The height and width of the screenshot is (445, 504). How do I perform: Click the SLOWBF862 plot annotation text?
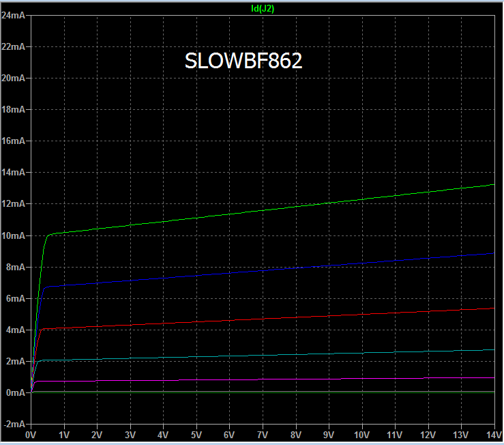243,61
